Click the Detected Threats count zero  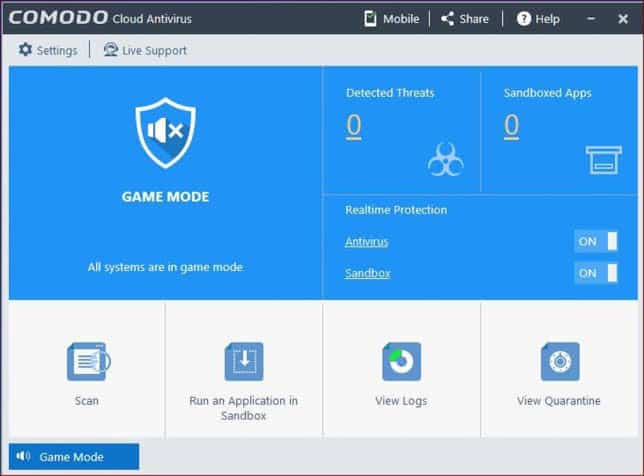[x=354, y=126]
